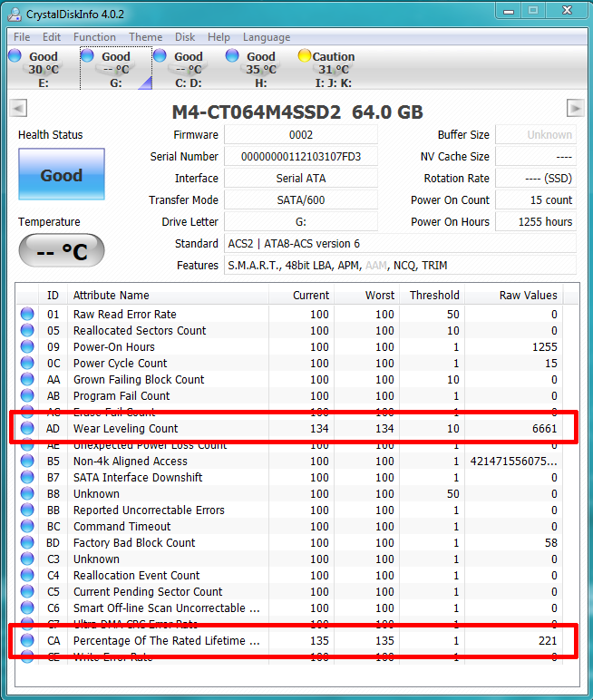This screenshot has width=593, height=700.
Task: Click the Firmware field showing 0002
Action: [301, 135]
